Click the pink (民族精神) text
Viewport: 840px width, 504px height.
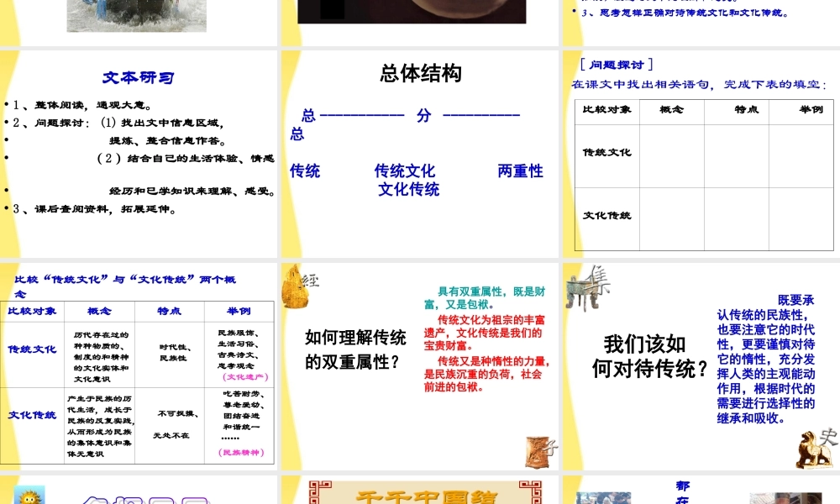pyautogui.click(x=242, y=453)
